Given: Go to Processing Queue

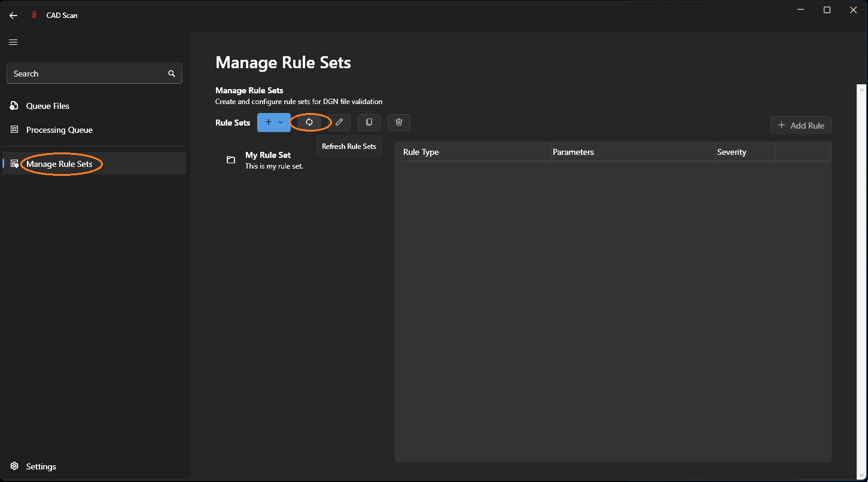Looking at the screenshot, I should tap(59, 130).
